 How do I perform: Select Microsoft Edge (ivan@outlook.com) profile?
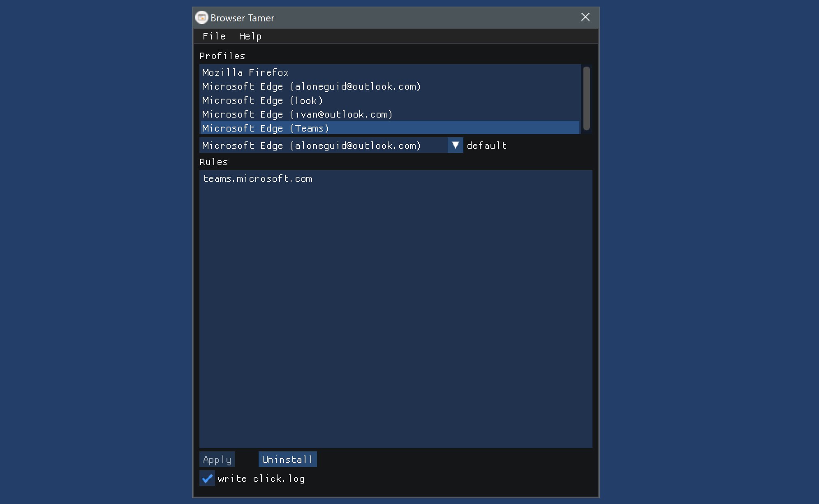[x=390, y=114]
